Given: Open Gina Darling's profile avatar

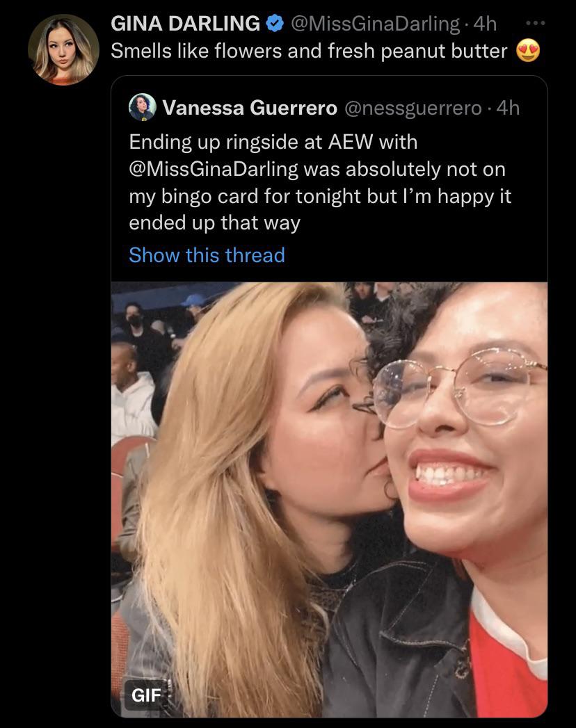Looking at the screenshot, I should tap(63, 49).
